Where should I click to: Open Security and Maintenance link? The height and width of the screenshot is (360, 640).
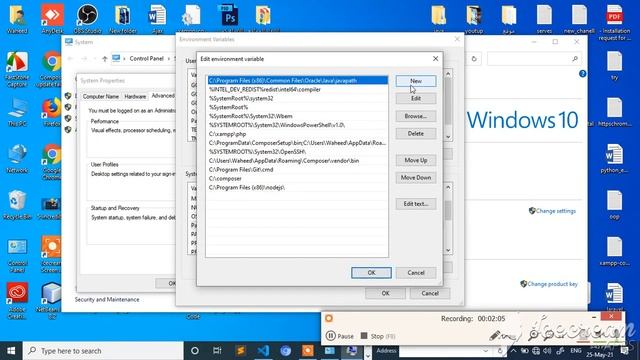[x=107, y=300]
